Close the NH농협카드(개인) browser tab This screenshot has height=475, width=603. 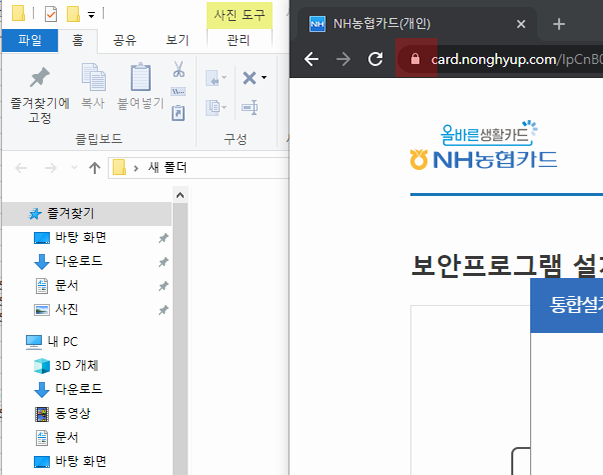click(x=521, y=24)
